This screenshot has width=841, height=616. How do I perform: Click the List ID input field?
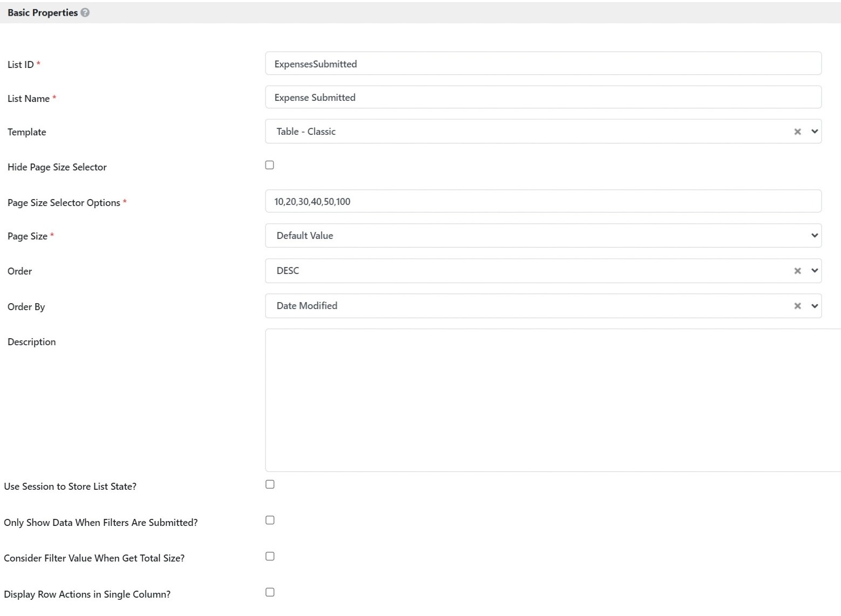point(542,64)
